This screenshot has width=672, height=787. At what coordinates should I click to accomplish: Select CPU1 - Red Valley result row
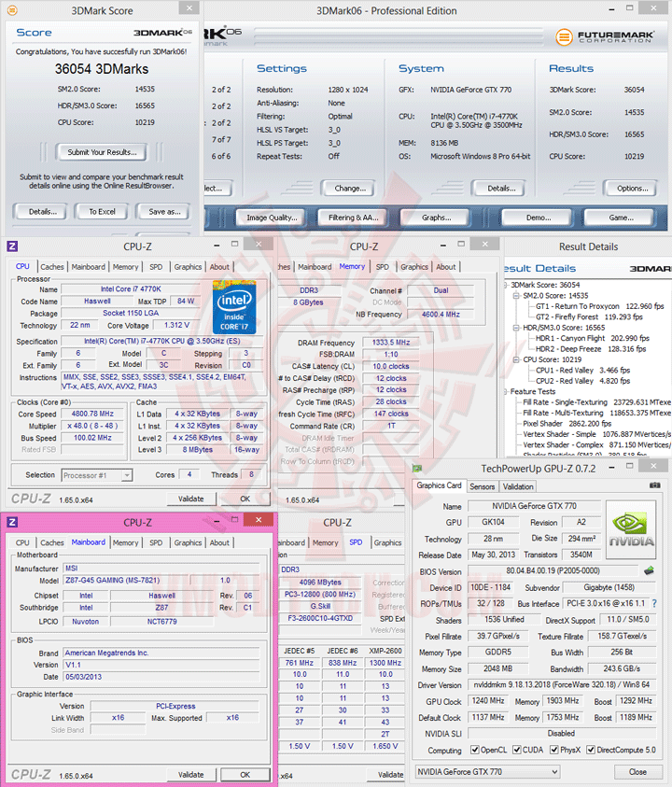pos(582,371)
